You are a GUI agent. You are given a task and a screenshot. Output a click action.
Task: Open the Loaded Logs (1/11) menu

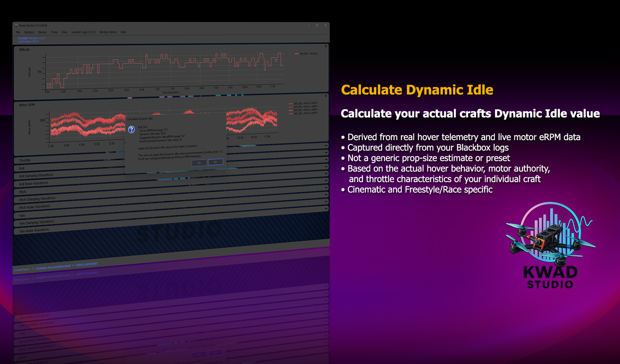click(83, 32)
